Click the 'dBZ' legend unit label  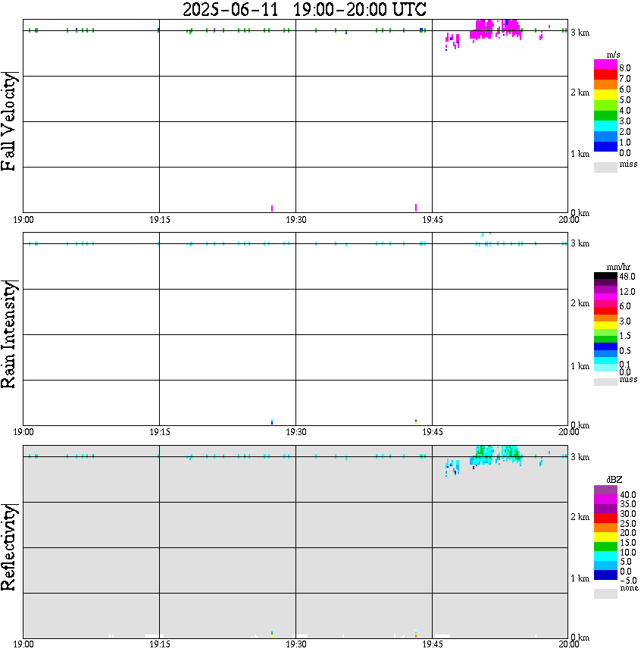click(x=614, y=479)
